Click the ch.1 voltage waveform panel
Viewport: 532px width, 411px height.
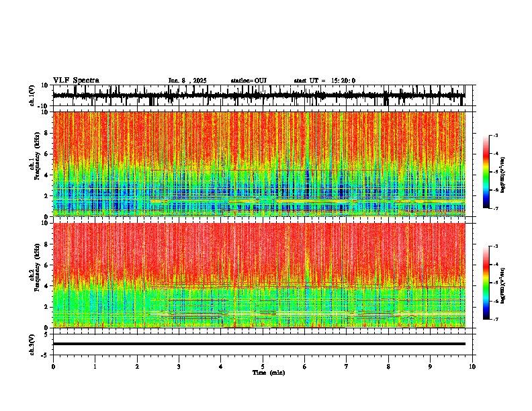(x=263, y=95)
